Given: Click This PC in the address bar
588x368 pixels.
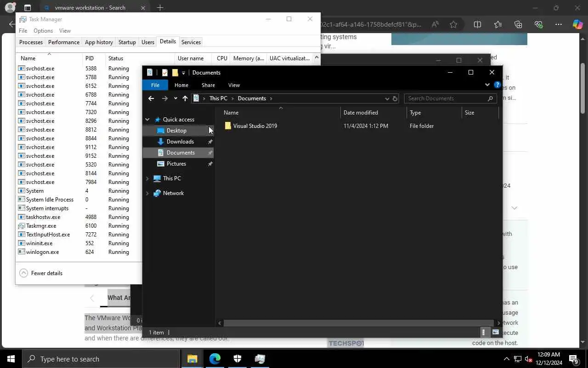Looking at the screenshot, I should pos(218,98).
